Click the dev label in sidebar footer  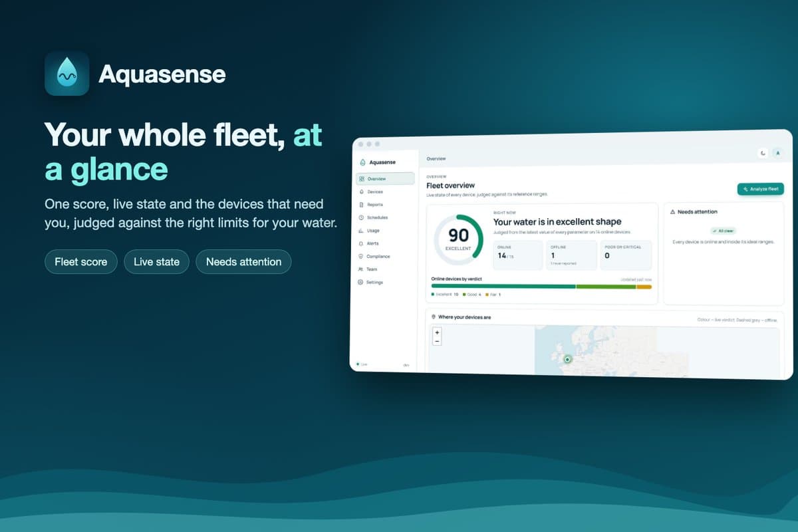pos(406,365)
